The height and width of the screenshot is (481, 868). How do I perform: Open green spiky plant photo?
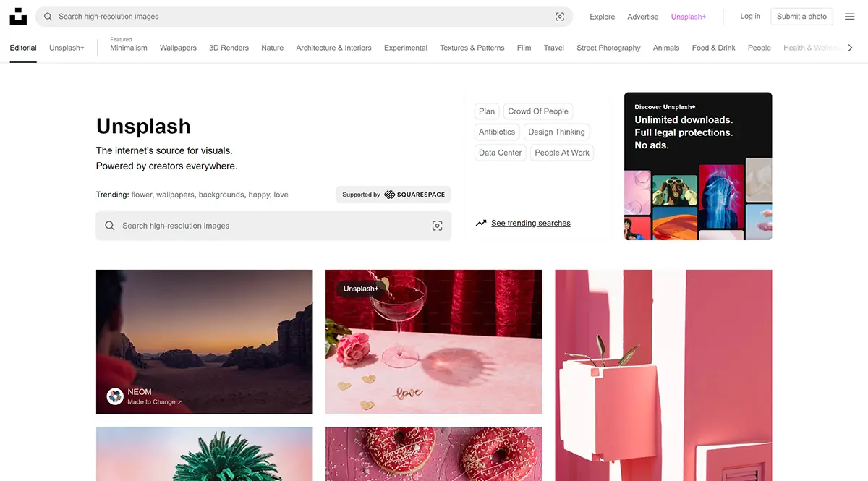pyautogui.click(x=205, y=454)
